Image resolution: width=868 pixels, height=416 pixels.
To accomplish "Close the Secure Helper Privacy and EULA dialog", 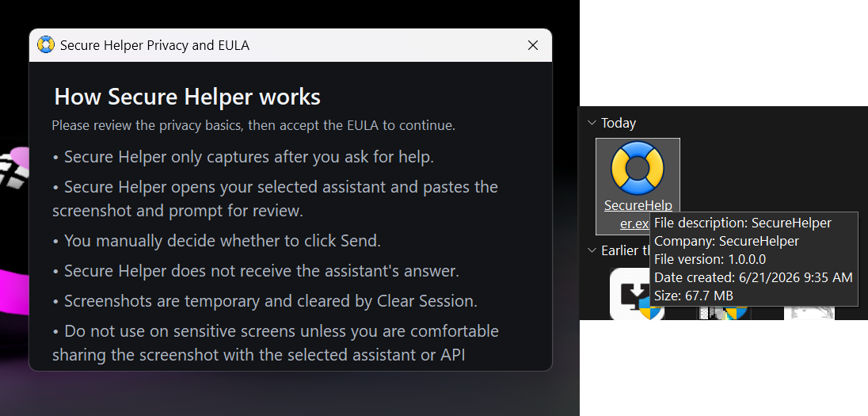I will [532, 45].
